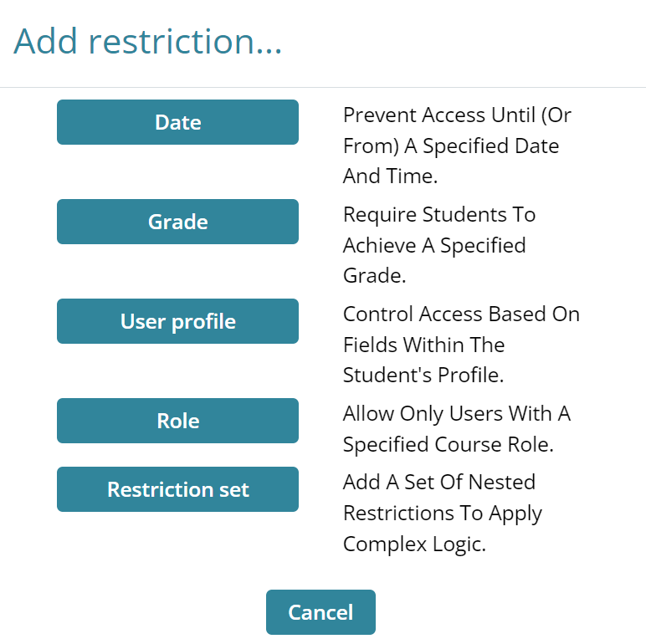The height and width of the screenshot is (644, 646).
Task: Click the "Student's Profile." text line
Action: (423, 376)
